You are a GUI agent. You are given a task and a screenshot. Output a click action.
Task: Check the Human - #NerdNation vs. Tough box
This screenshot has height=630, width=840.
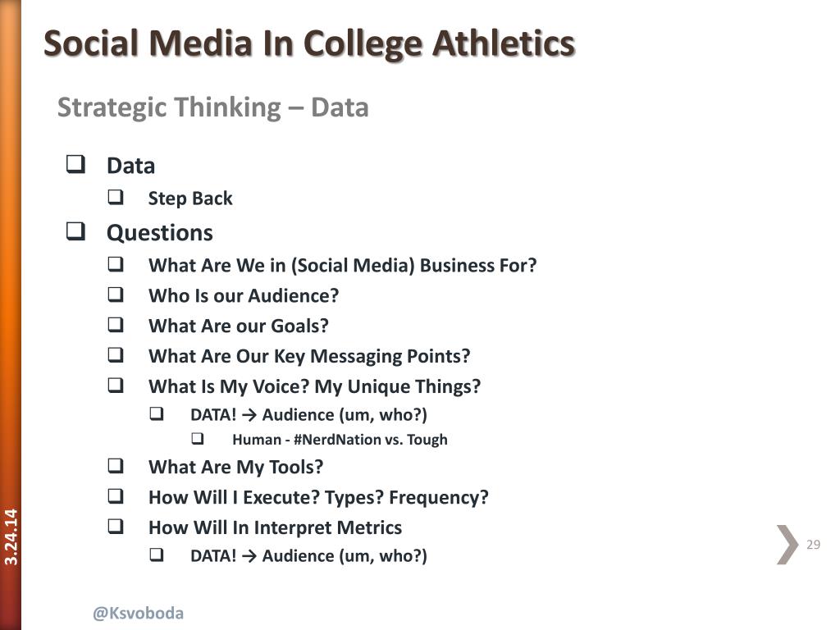point(198,439)
